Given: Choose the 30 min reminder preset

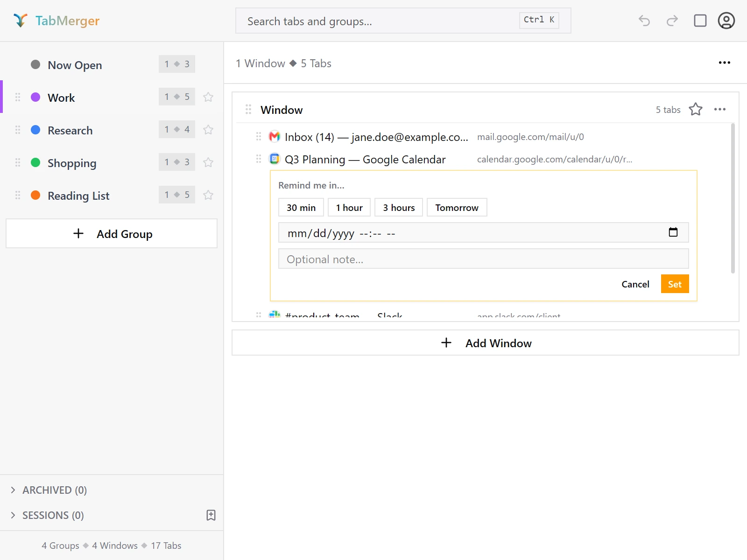Looking at the screenshot, I should tap(301, 207).
